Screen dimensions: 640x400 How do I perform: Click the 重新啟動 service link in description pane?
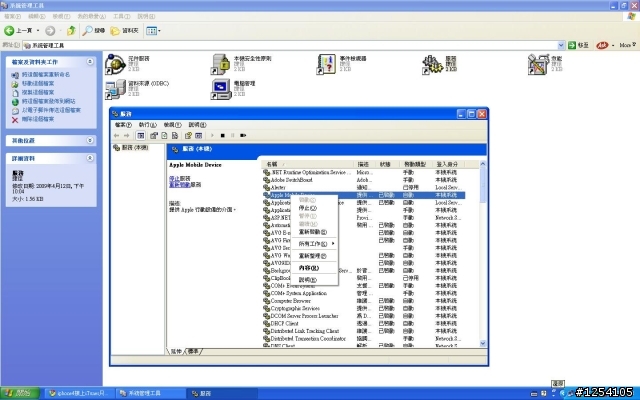[x=180, y=184]
